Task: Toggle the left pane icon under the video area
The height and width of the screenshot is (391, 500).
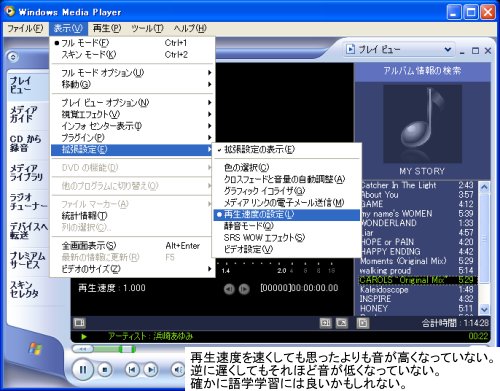Action: coord(79,322)
